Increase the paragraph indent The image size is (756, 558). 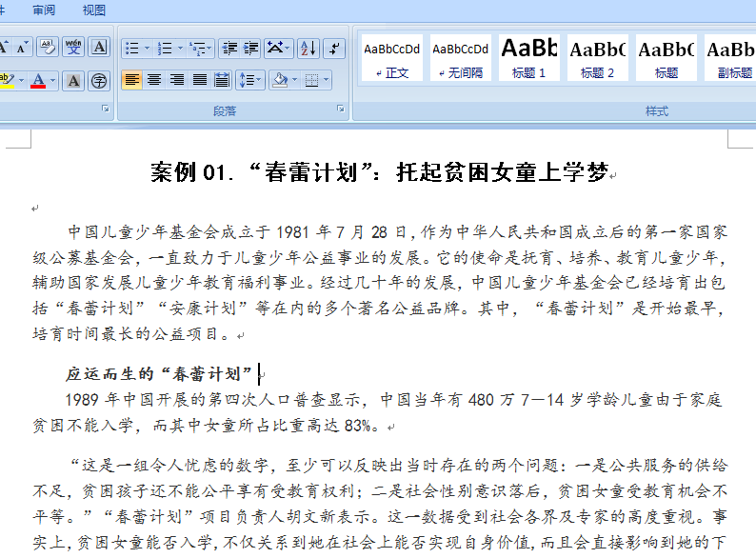[x=251, y=48]
